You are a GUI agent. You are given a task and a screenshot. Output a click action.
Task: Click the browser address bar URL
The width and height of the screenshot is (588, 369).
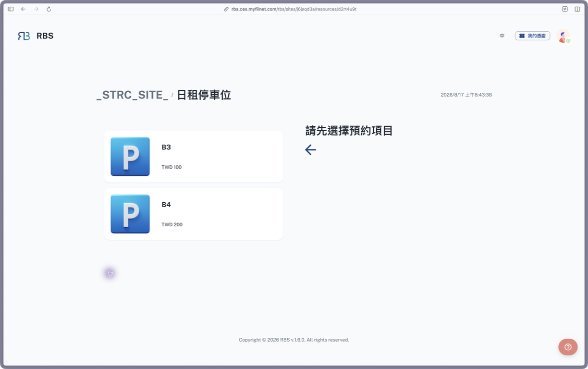coord(294,9)
